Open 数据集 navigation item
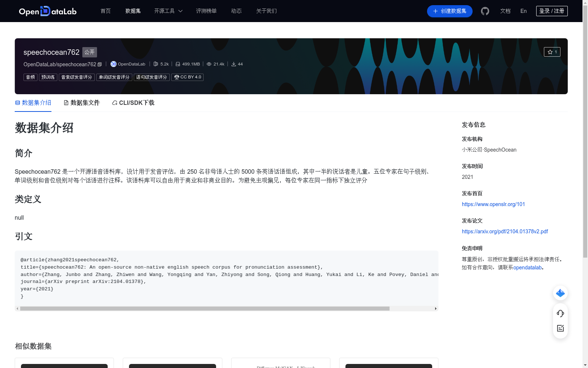The height and width of the screenshot is (368, 588). point(133,11)
